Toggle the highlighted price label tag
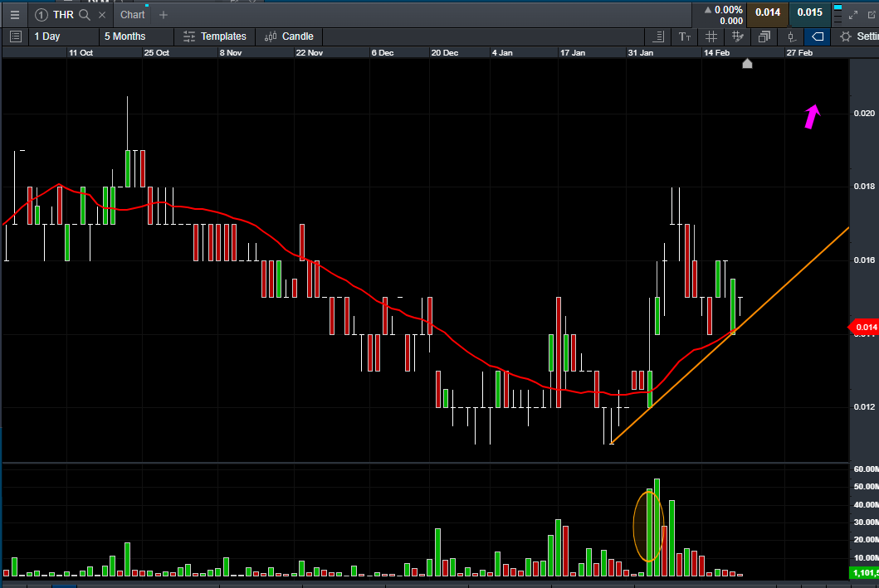 click(x=818, y=36)
